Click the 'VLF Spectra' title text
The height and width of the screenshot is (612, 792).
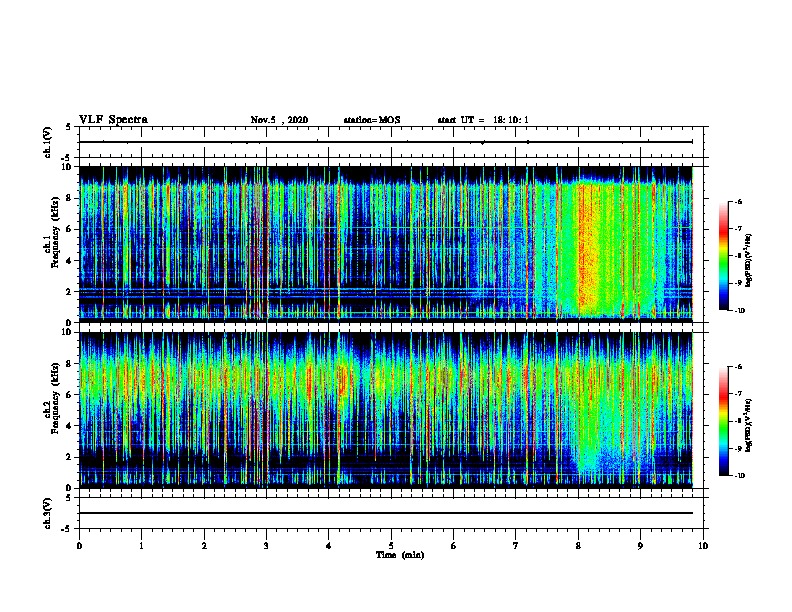coord(113,120)
